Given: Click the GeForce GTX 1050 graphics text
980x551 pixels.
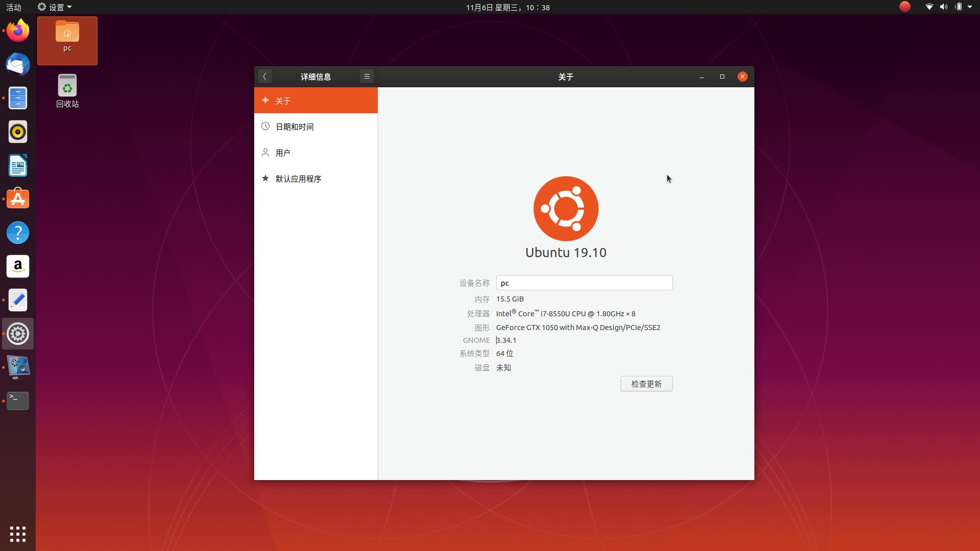Looking at the screenshot, I should pos(578,328).
